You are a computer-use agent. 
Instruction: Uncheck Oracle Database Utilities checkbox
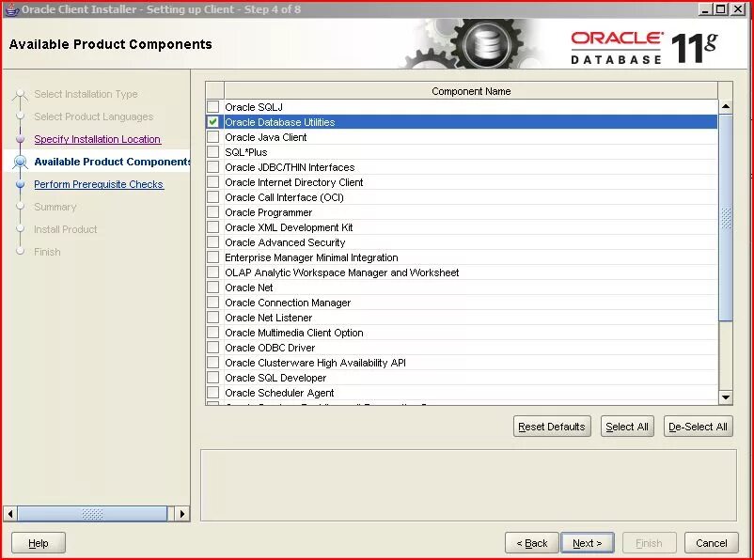pos(213,122)
